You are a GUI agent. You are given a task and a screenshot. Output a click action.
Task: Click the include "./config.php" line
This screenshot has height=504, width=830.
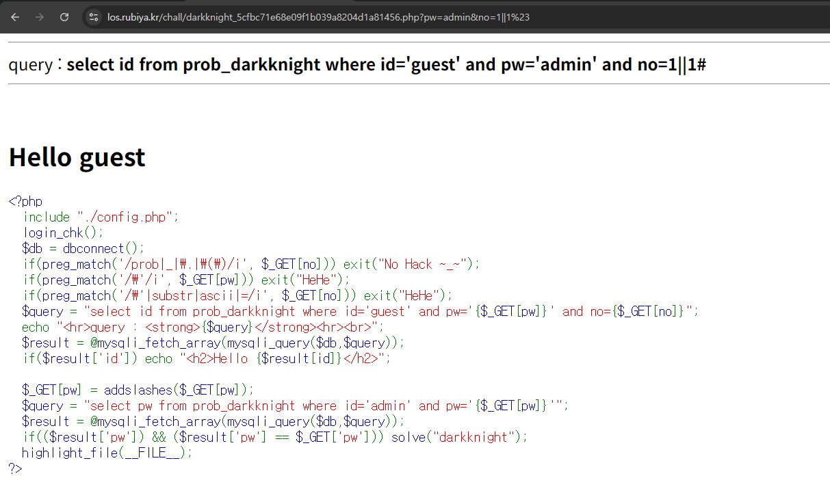click(x=101, y=217)
